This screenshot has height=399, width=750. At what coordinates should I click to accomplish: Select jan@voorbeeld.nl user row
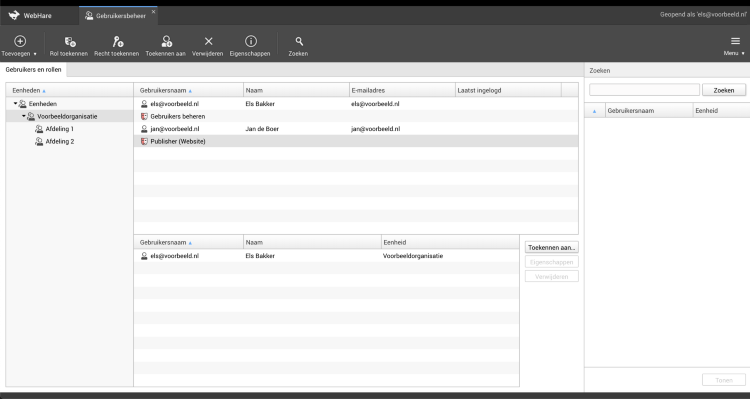pyautogui.click(x=356, y=129)
